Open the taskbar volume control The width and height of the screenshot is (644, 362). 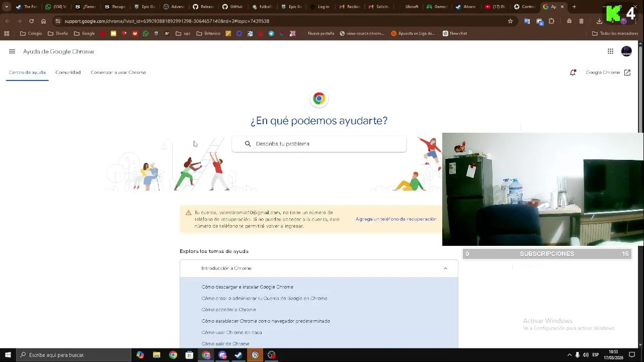tap(586, 355)
